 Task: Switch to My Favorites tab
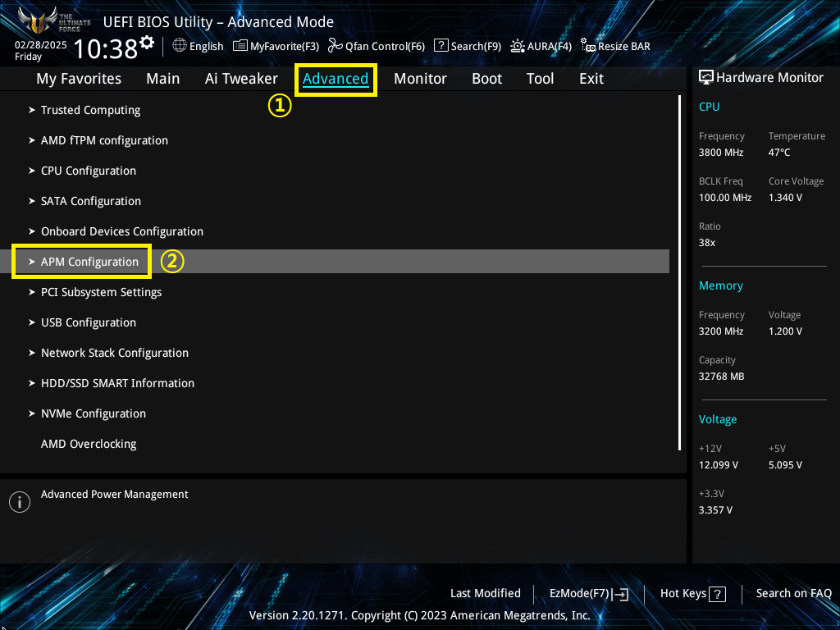pos(79,79)
